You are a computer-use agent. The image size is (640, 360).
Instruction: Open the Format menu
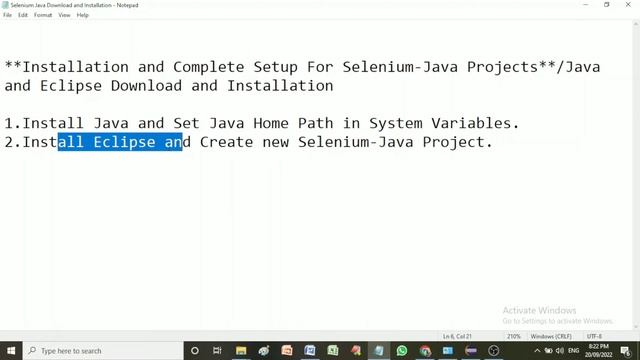[x=43, y=15]
